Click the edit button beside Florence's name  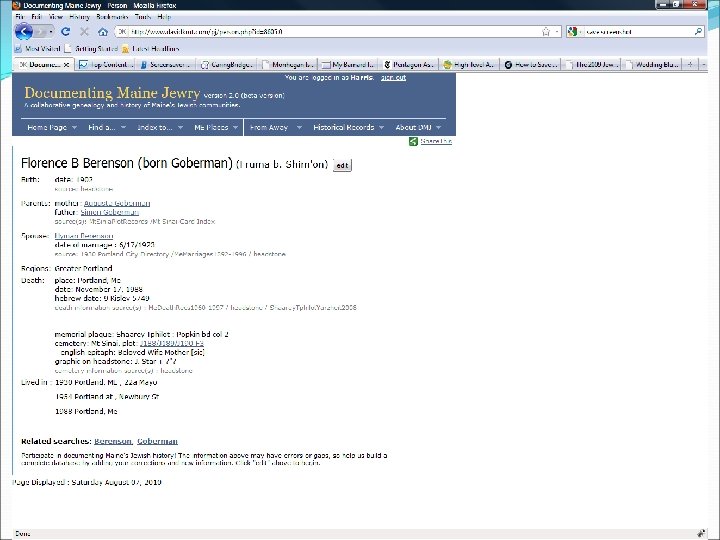point(342,165)
